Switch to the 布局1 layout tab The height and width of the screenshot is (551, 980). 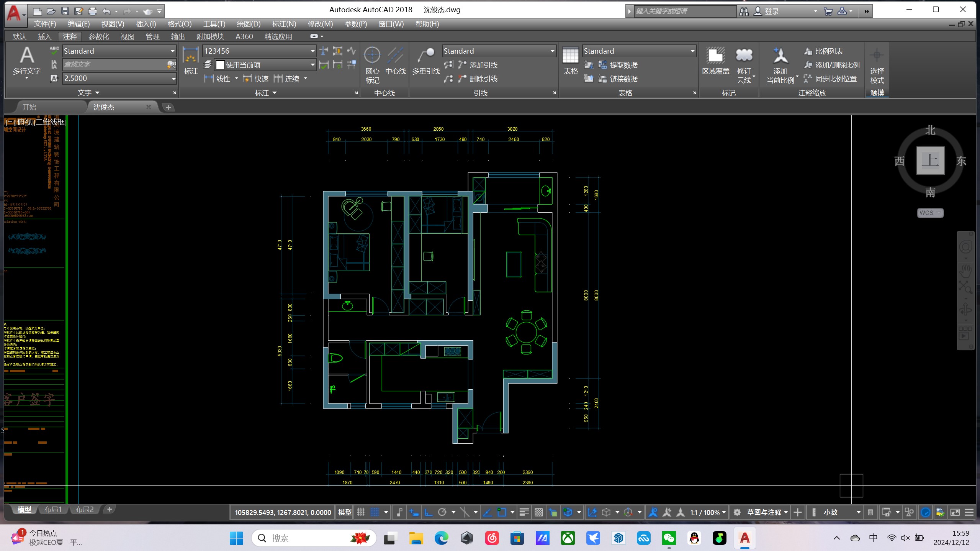click(53, 509)
